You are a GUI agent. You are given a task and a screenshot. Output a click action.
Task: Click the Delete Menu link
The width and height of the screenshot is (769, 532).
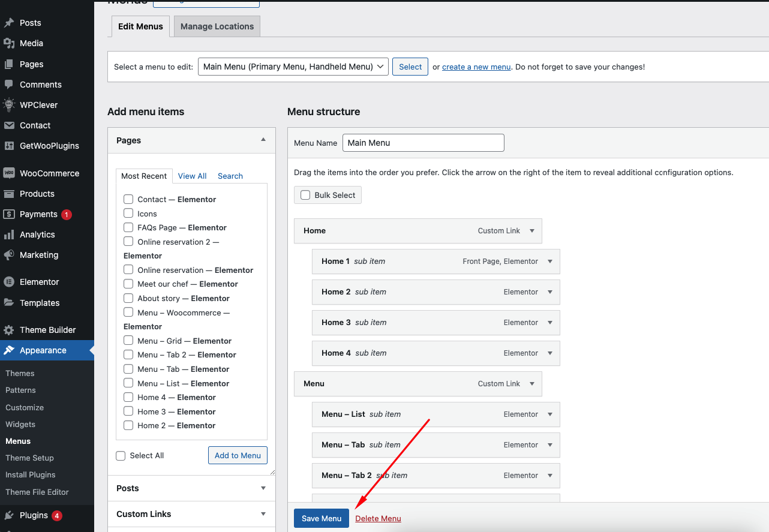[x=378, y=518]
